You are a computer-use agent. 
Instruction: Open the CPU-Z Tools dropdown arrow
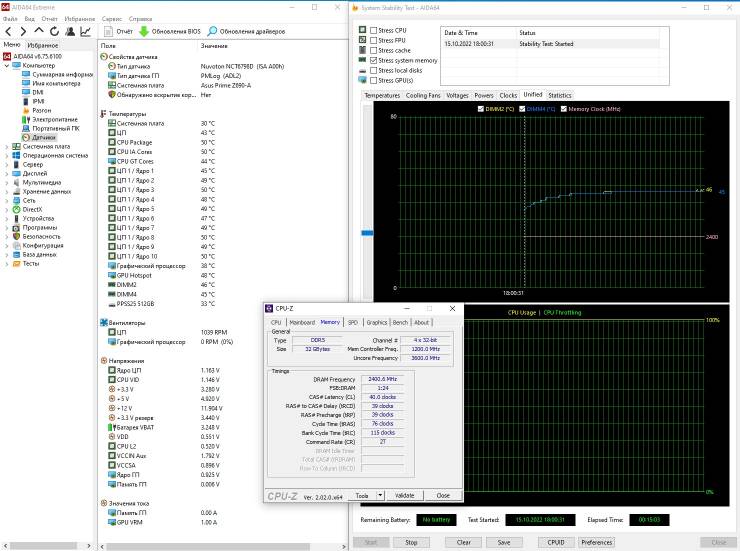pyautogui.click(x=380, y=495)
